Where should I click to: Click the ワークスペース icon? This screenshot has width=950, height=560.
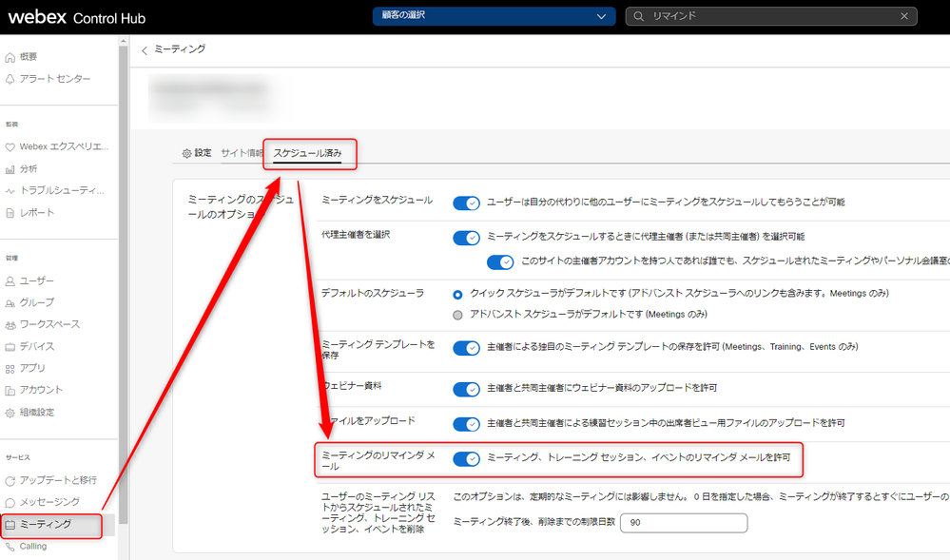point(10,325)
